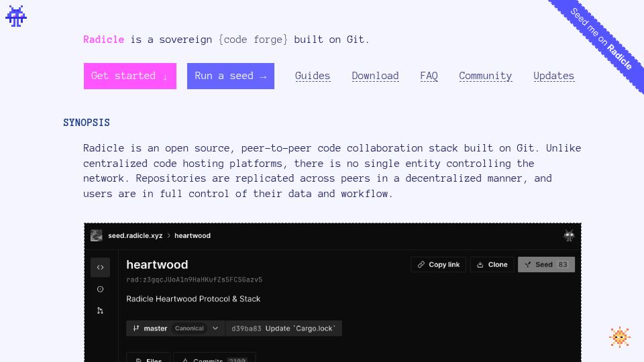Click the pink Get started button

coord(129,76)
